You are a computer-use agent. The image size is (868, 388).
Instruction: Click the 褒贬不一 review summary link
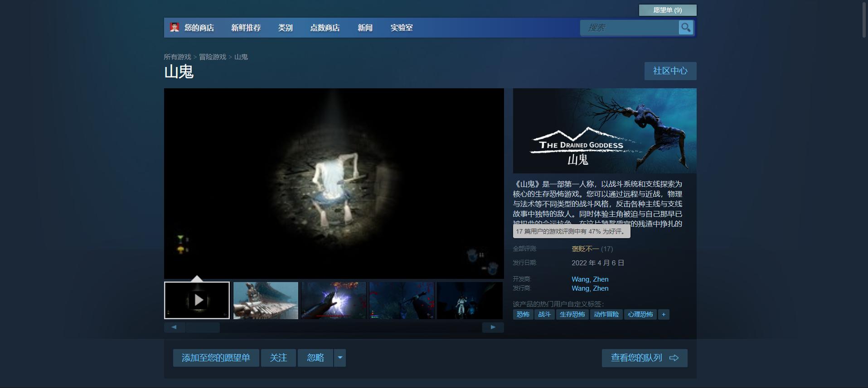tap(585, 249)
